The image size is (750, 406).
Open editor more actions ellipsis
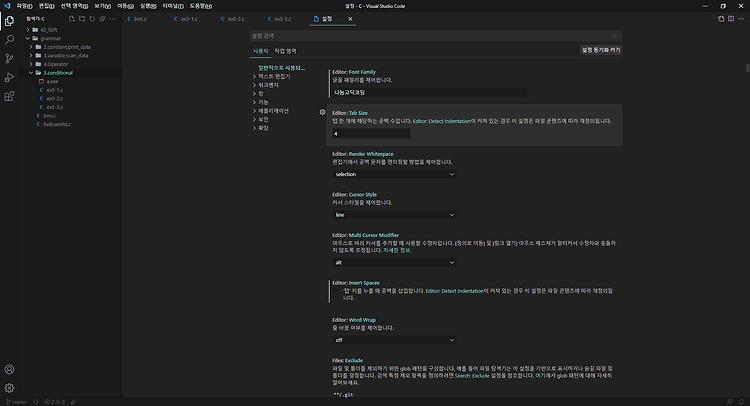(741, 19)
